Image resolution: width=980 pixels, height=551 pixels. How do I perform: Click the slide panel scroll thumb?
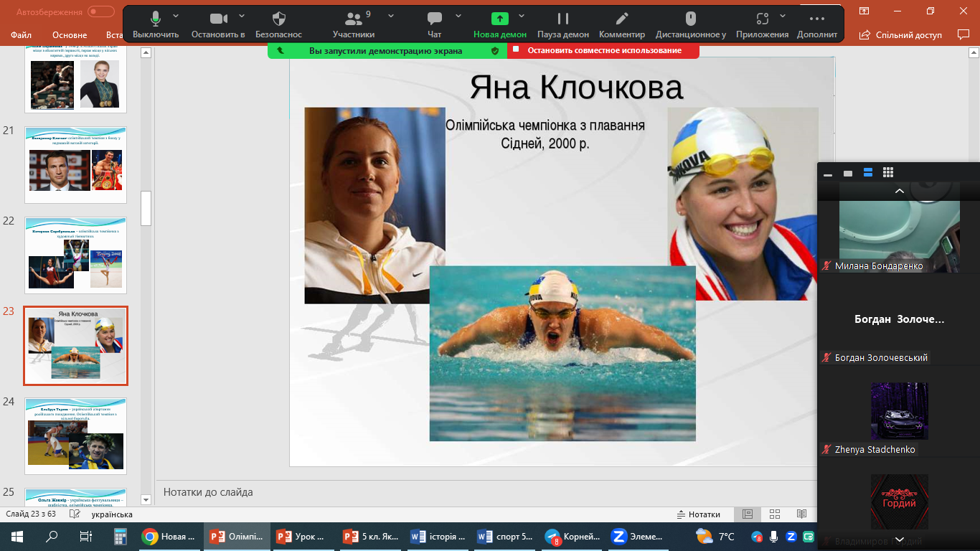point(146,208)
